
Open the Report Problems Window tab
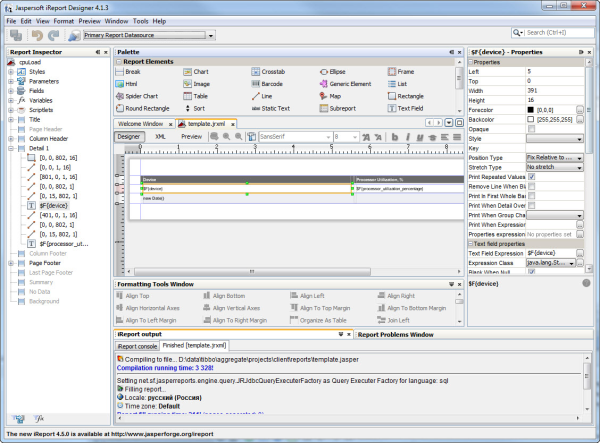395,335
